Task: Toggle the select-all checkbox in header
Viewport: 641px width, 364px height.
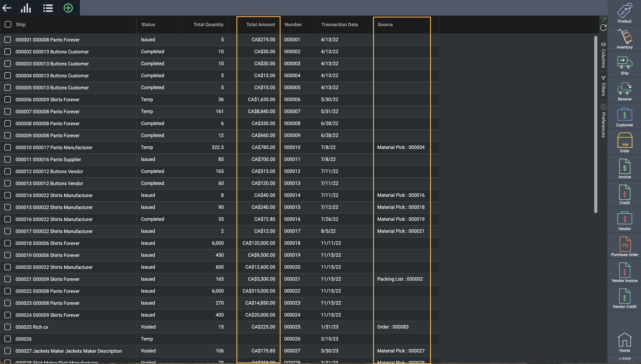Action: click(8, 25)
